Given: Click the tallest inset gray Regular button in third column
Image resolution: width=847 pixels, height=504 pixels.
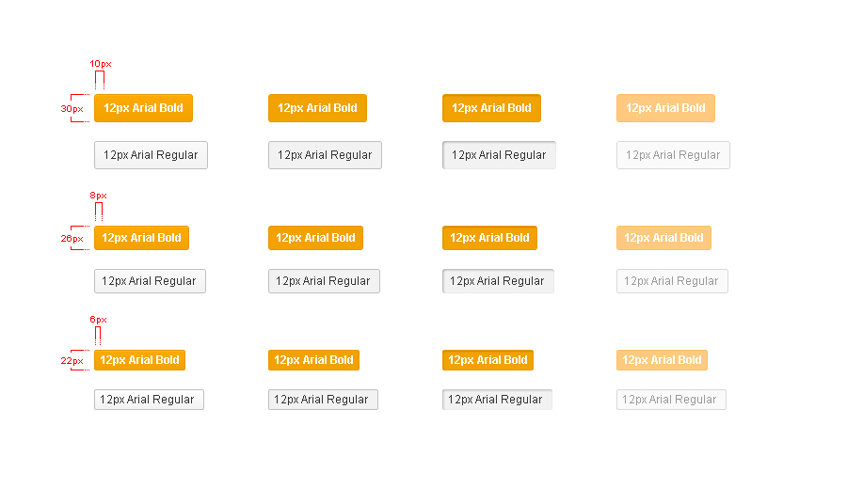Looking at the screenshot, I should tap(499, 155).
